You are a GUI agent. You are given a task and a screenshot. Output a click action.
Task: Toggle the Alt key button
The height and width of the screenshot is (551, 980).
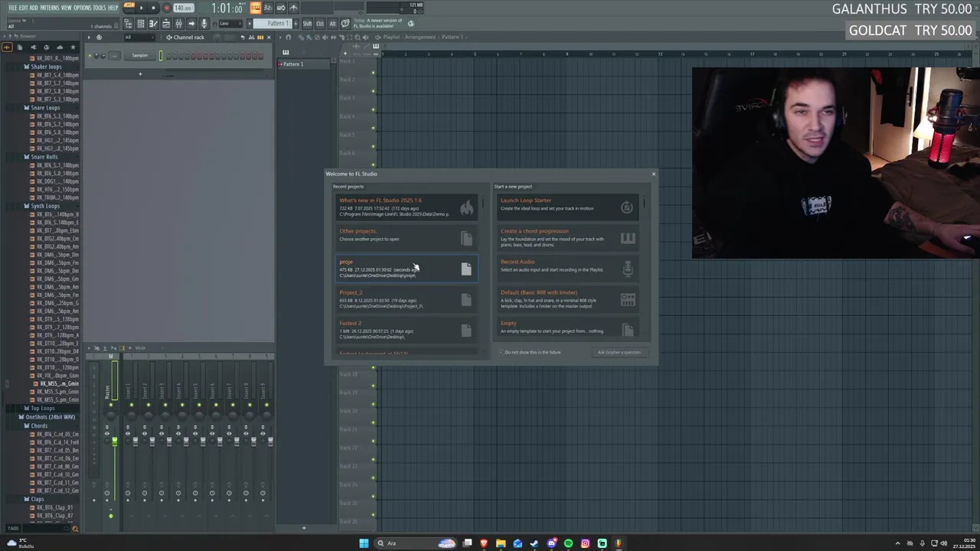click(332, 24)
